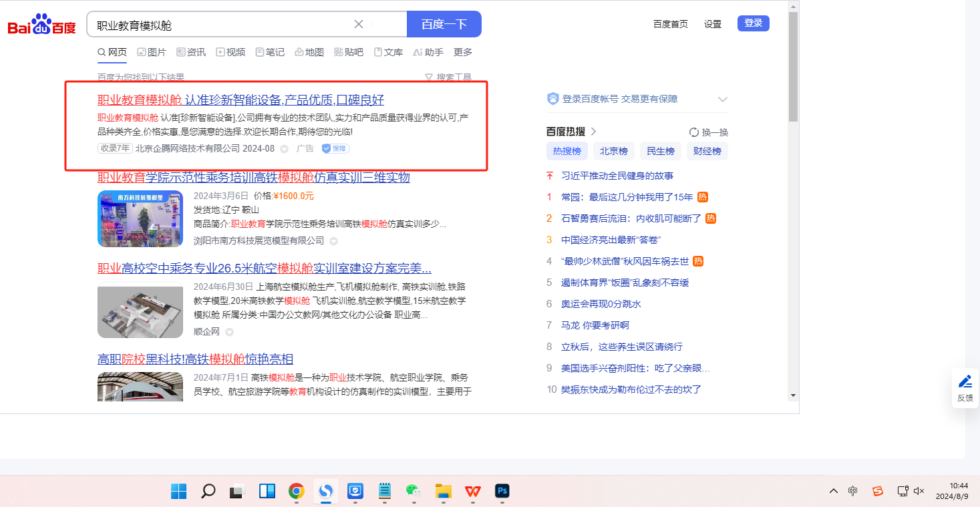Open Google Chrome from the taskbar

(297, 492)
